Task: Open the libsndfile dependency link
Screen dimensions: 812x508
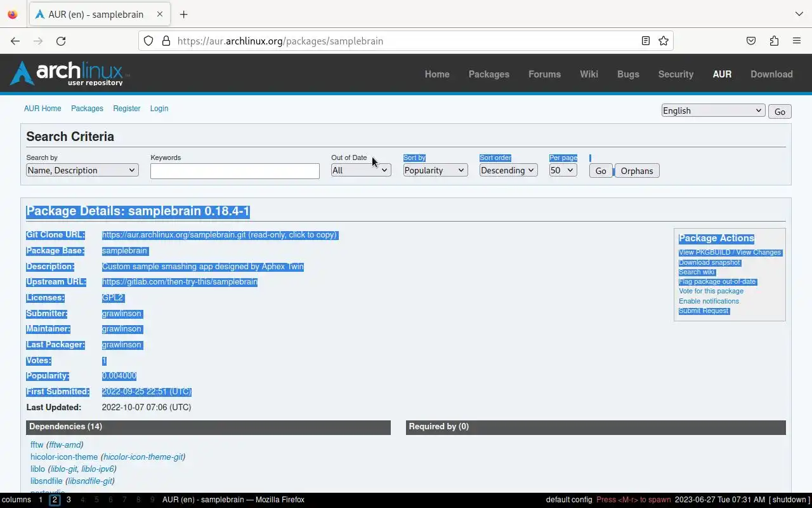Action: coord(46,481)
